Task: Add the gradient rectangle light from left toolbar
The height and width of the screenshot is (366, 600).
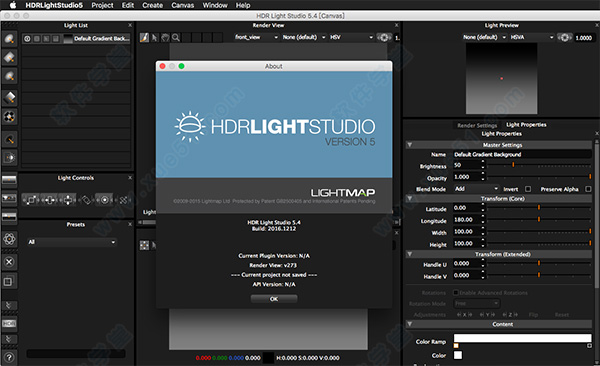Action: 9,97
